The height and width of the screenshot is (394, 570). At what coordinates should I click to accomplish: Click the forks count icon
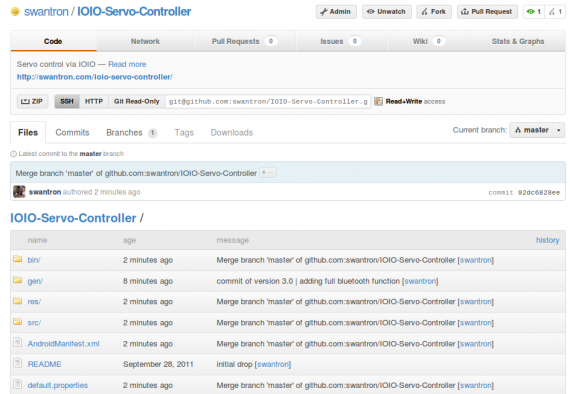(555, 12)
